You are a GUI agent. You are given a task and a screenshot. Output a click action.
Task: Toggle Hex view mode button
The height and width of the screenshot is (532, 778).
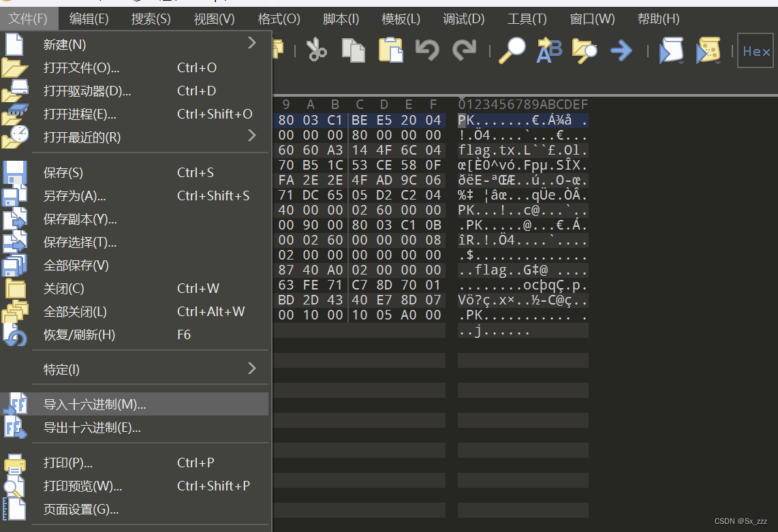[756, 50]
